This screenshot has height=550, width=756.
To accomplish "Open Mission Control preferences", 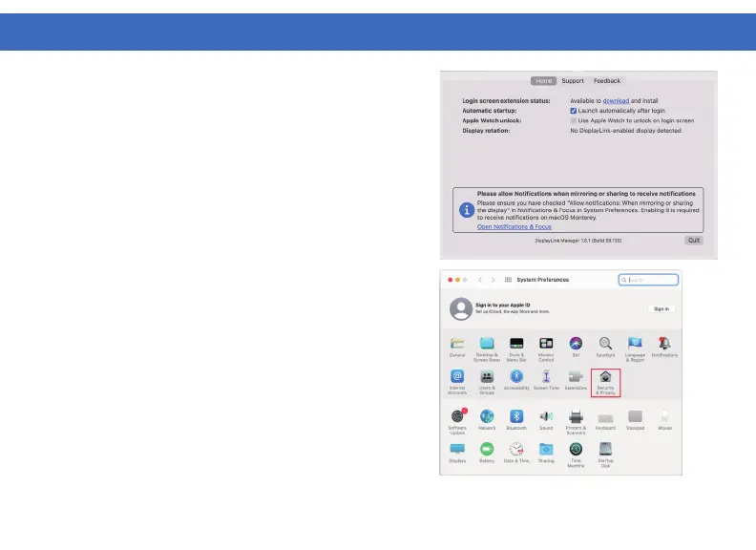I will click(x=546, y=344).
